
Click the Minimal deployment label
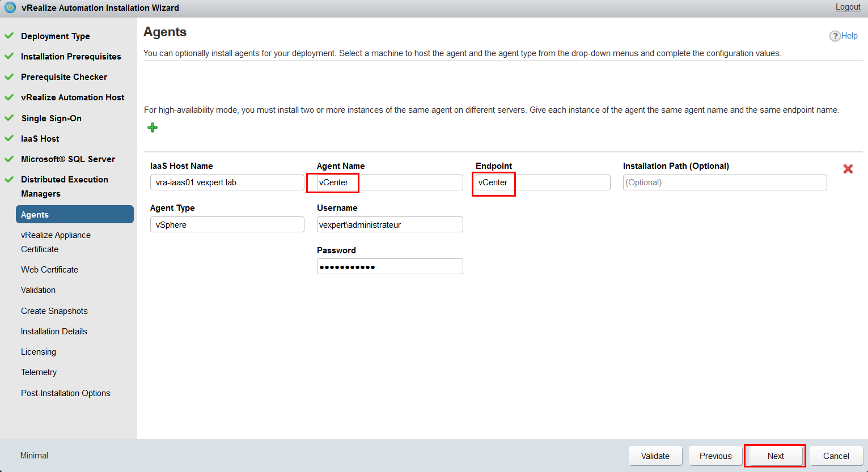click(x=34, y=456)
